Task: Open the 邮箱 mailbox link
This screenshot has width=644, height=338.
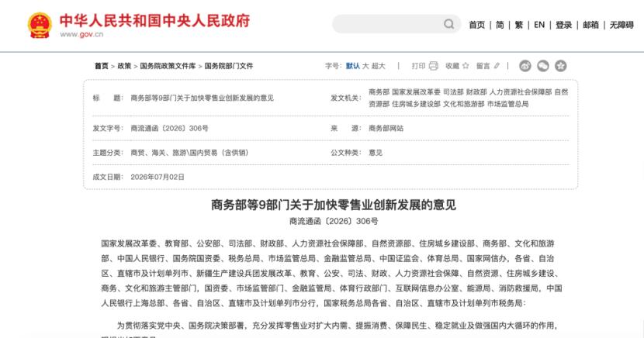Action: coord(590,25)
